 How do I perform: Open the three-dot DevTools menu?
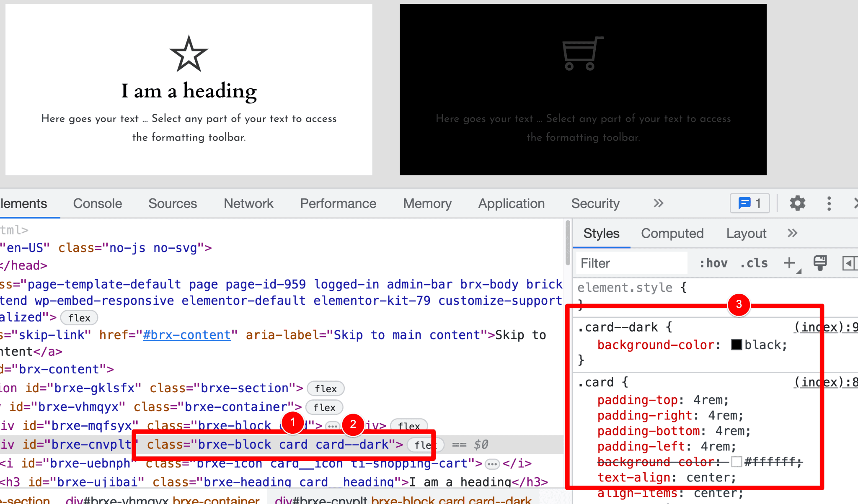[x=829, y=203]
